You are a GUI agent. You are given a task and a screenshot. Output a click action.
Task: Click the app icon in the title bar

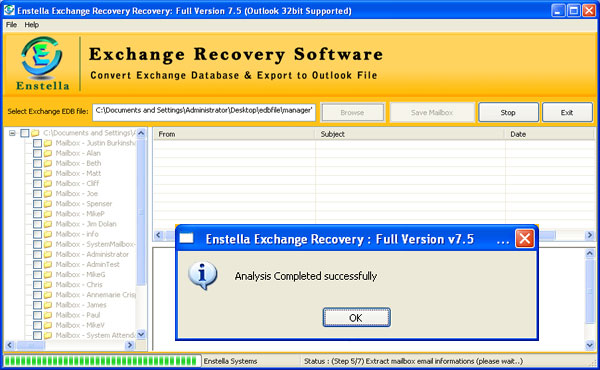(9, 10)
